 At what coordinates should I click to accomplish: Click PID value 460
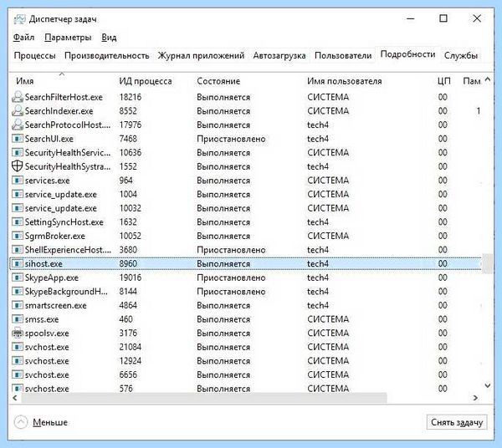(x=126, y=319)
